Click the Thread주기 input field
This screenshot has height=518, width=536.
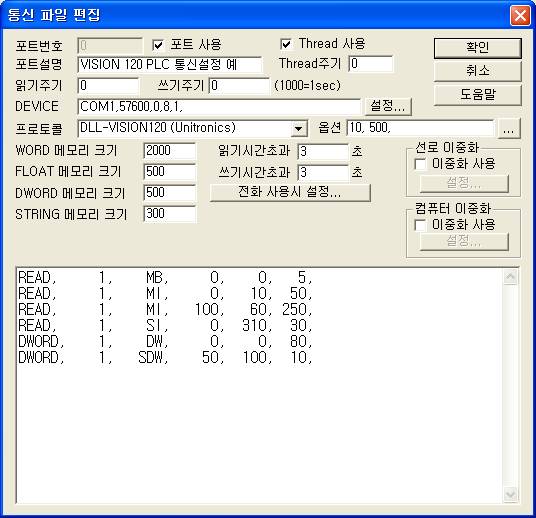coord(371,64)
